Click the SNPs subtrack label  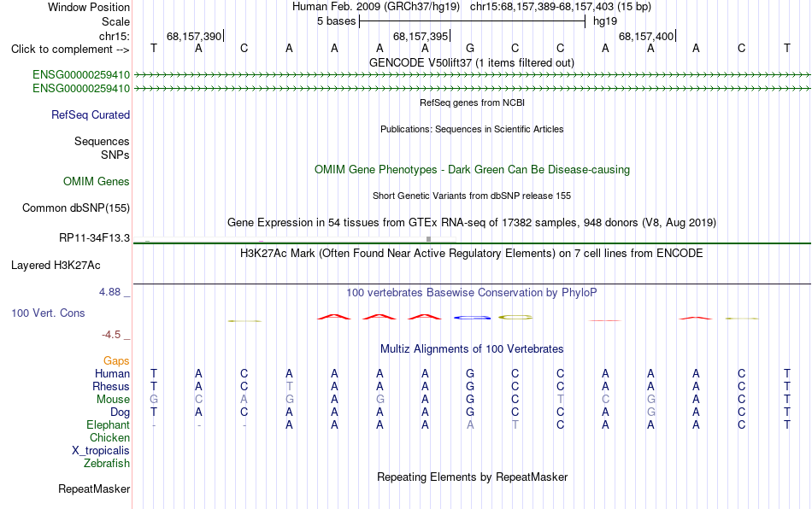point(115,155)
